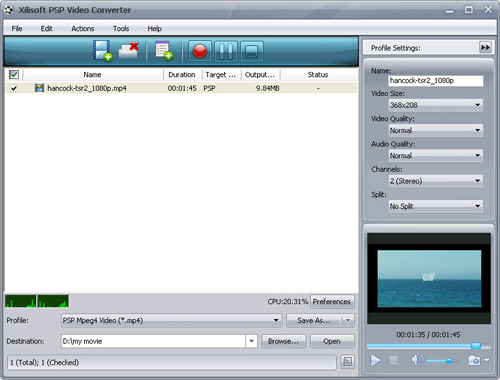
Task: Click the 00:01:35 / 00:01:45 time display
Action: point(428,335)
